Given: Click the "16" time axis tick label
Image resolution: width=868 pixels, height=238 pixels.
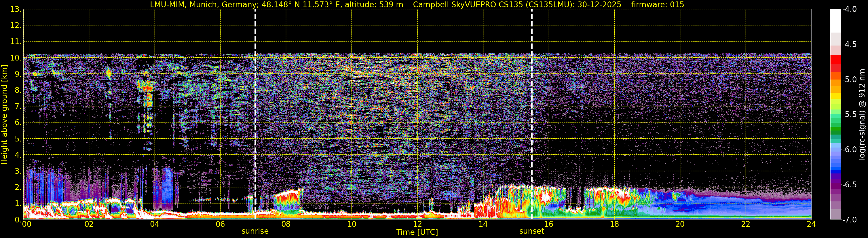Looking at the screenshot, I should point(549,224).
